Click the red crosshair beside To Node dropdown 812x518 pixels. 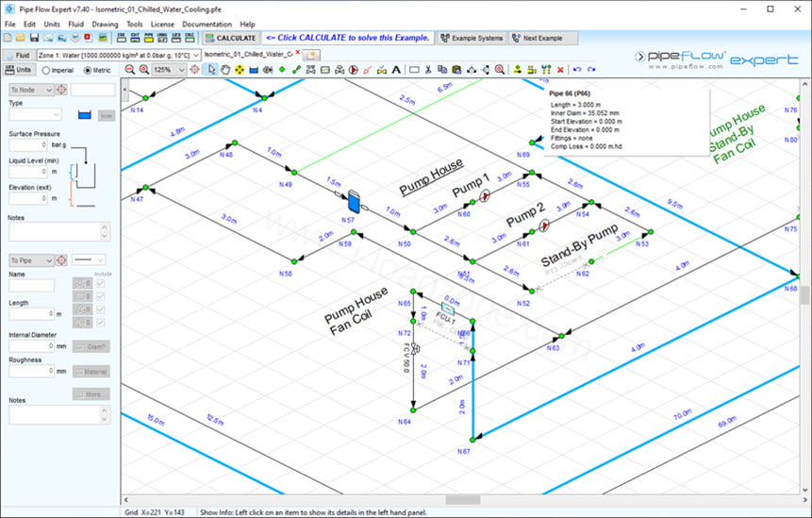coord(61,90)
